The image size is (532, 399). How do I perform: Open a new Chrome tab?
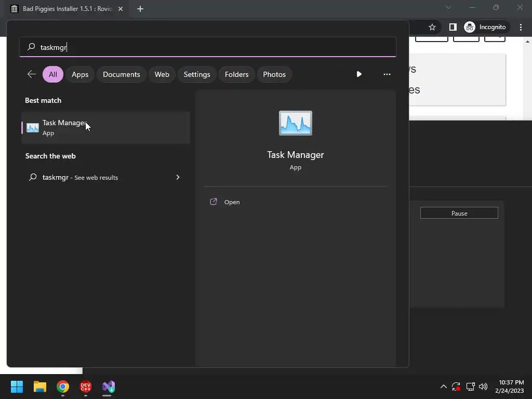pyautogui.click(x=140, y=9)
